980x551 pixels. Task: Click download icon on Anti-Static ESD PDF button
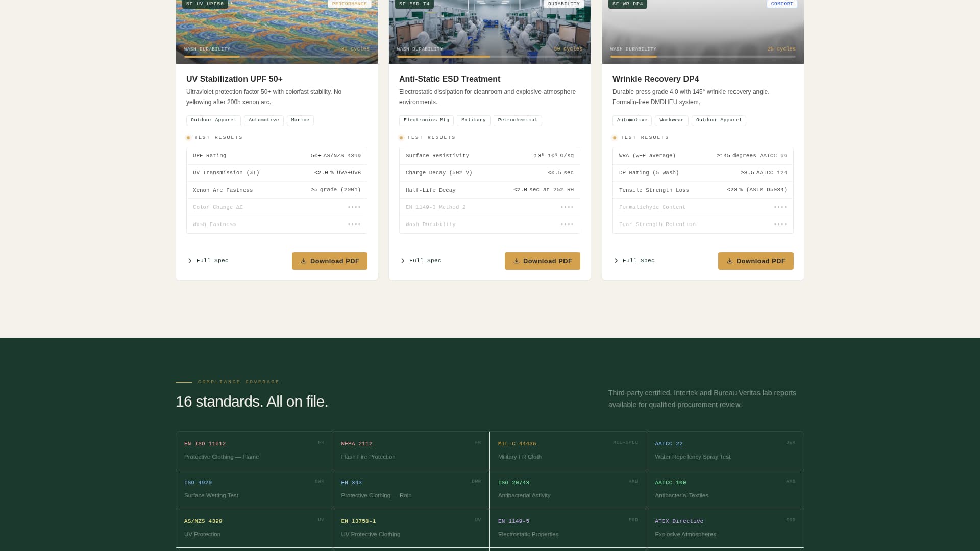click(517, 261)
